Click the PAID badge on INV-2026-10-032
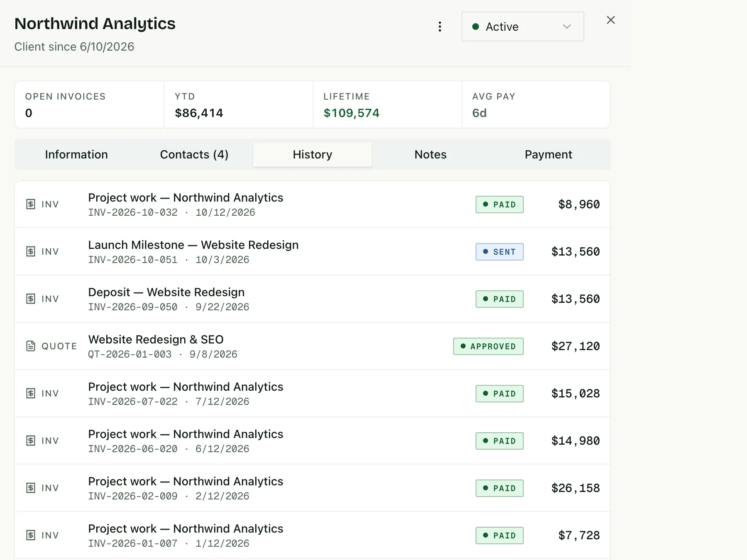 (x=500, y=205)
